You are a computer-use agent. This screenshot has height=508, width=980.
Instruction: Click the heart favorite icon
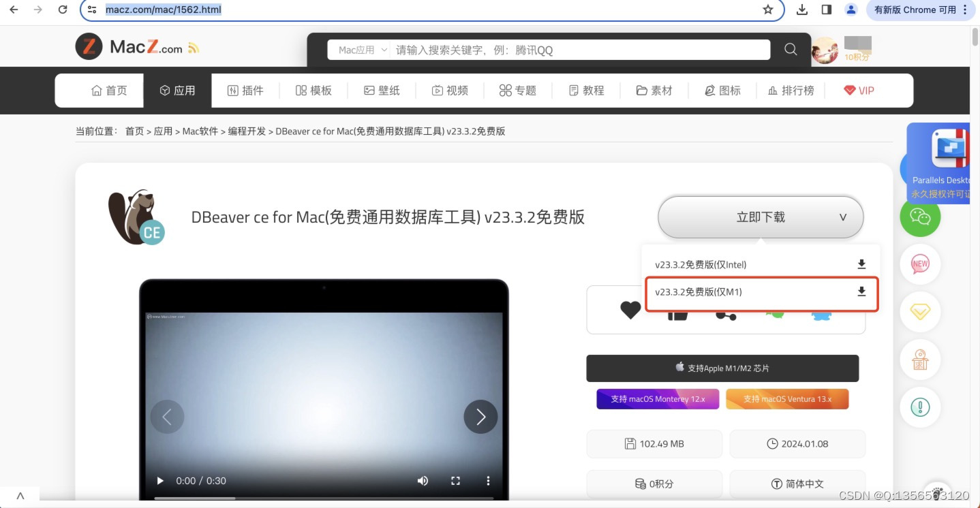coord(630,311)
